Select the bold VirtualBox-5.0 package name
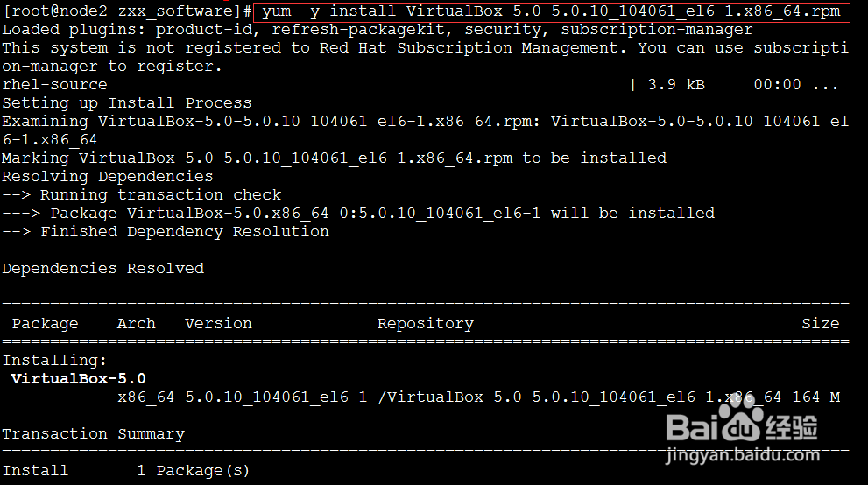 click(79, 379)
